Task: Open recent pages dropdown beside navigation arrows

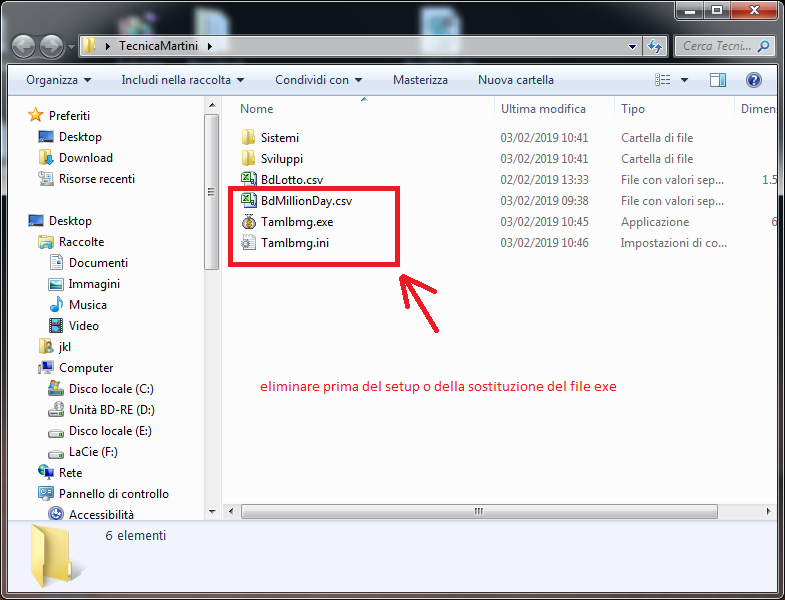Action: click(71, 47)
